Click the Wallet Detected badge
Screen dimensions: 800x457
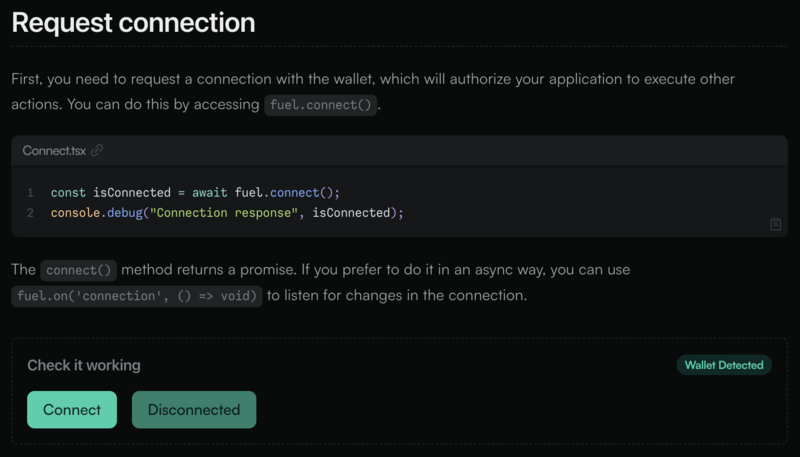coord(723,365)
